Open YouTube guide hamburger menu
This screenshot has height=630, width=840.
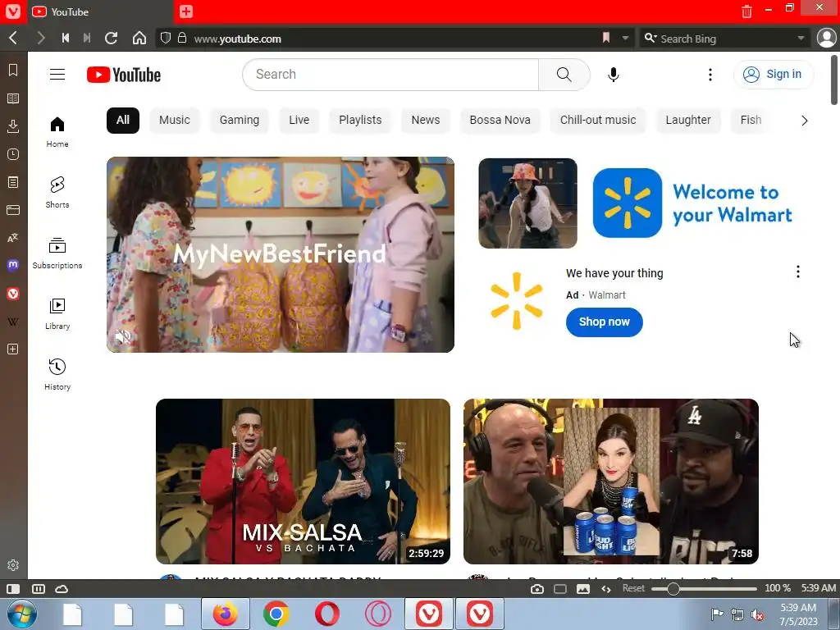click(x=57, y=74)
